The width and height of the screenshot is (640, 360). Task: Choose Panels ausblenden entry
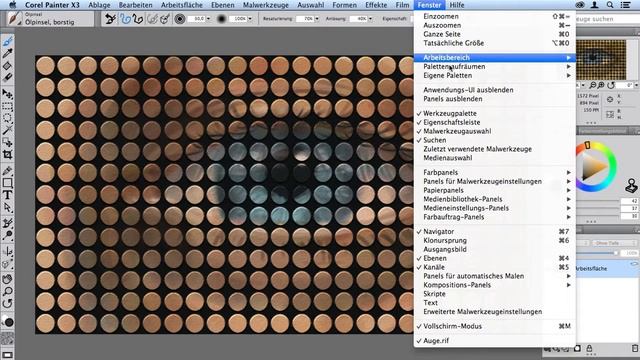tap(495, 99)
